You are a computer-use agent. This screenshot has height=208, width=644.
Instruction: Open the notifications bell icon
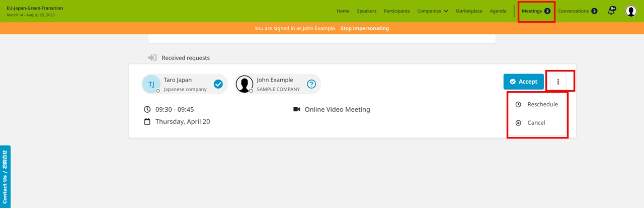[x=612, y=11]
